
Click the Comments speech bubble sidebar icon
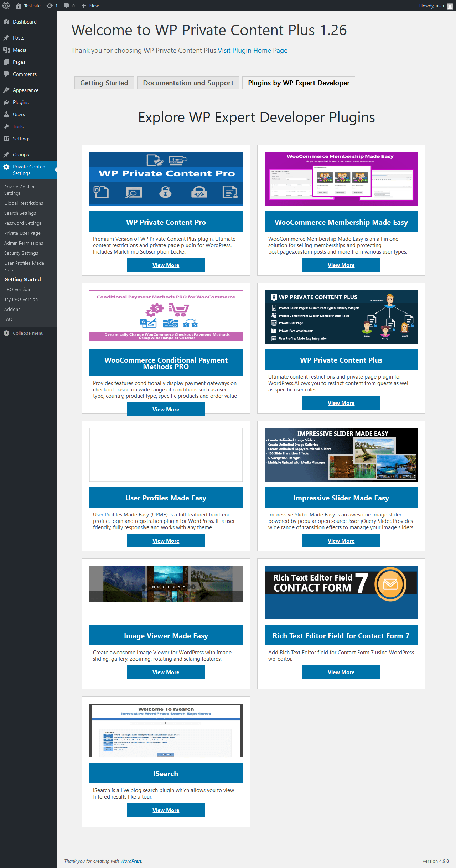(x=6, y=74)
